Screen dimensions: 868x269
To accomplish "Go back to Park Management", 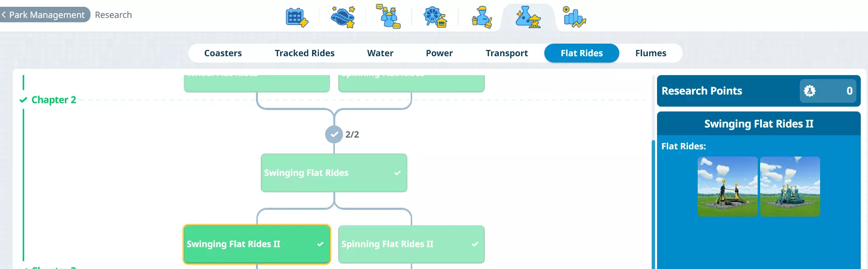I will (x=45, y=15).
